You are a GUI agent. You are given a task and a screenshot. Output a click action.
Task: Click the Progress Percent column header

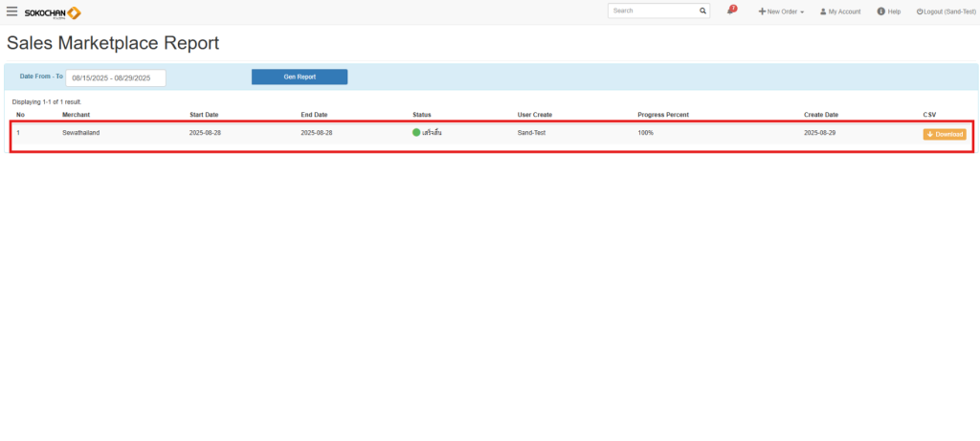[x=663, y=115]
